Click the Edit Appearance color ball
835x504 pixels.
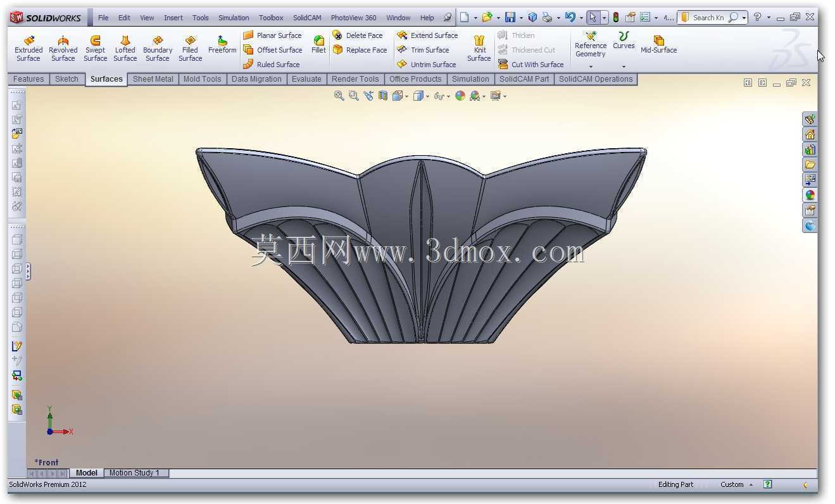460,96
